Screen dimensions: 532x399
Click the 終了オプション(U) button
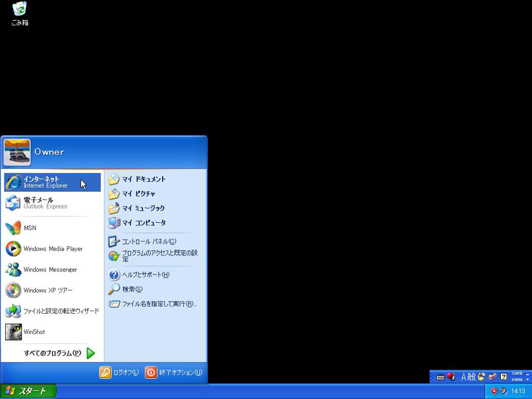(173, 372)
